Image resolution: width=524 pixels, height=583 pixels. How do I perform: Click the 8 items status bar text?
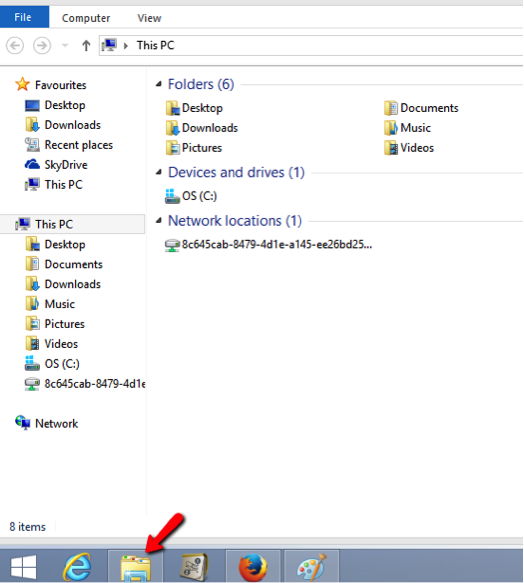(x=28, y=527)
